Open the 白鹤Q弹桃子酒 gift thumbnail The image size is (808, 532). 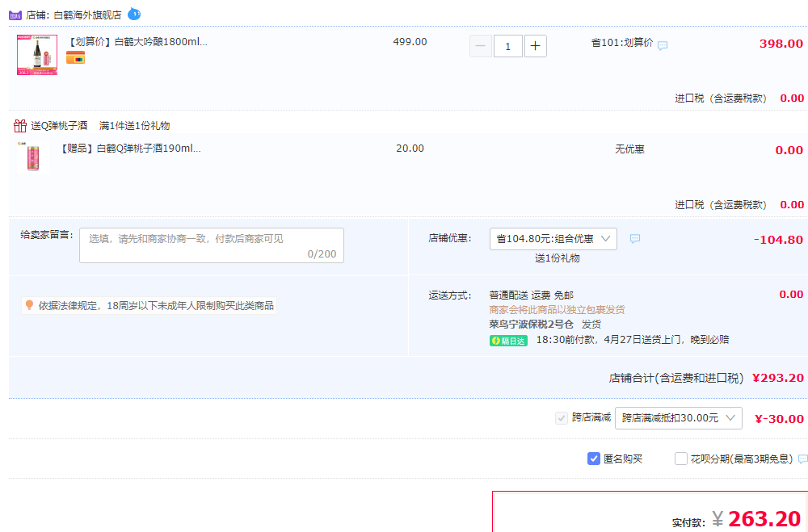(x=33, y=157)
